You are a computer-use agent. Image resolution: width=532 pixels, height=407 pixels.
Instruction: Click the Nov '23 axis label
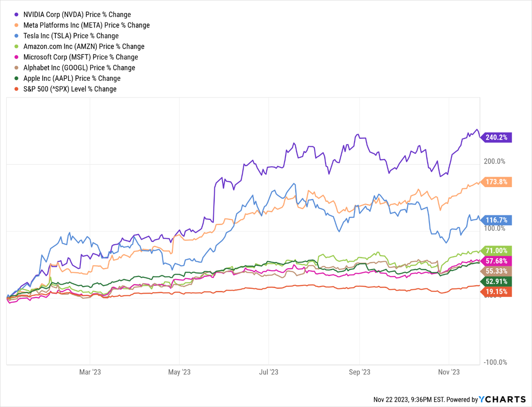click(449, 372)
